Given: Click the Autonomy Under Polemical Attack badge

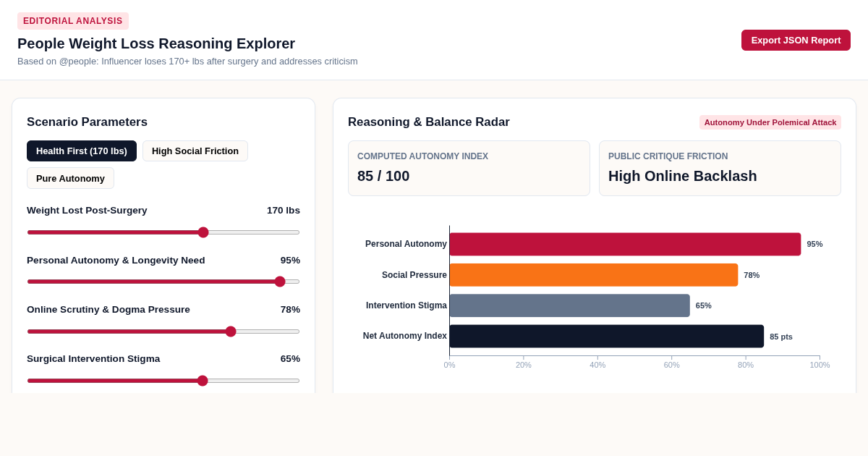Looking at the screenshot, I should (770, 122).
